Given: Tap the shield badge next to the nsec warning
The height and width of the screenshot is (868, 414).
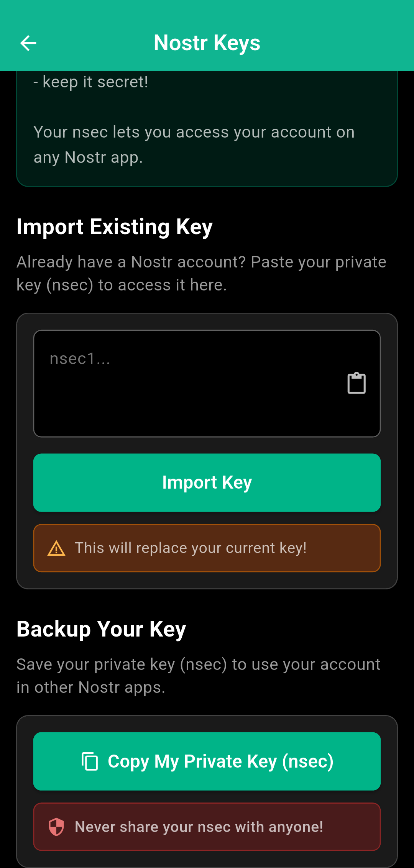Looking at the screenshot, I should (57, 827).
